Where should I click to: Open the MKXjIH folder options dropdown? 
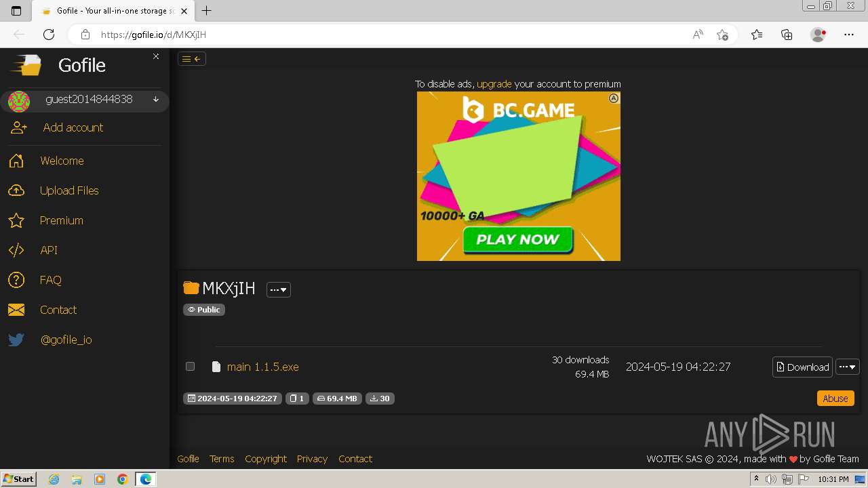tap(278, 289)
